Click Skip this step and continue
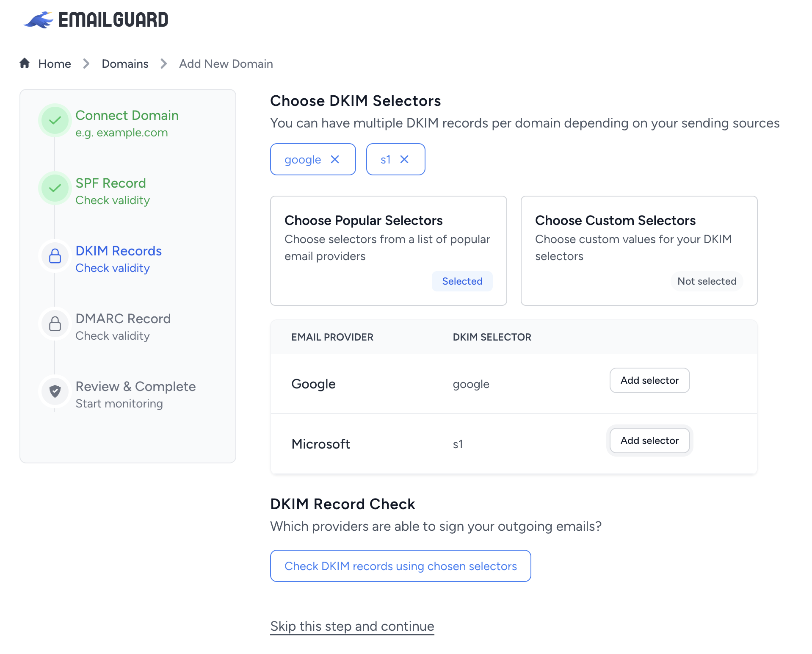Screen dimensions: 812x654 (x=352, y=626)
